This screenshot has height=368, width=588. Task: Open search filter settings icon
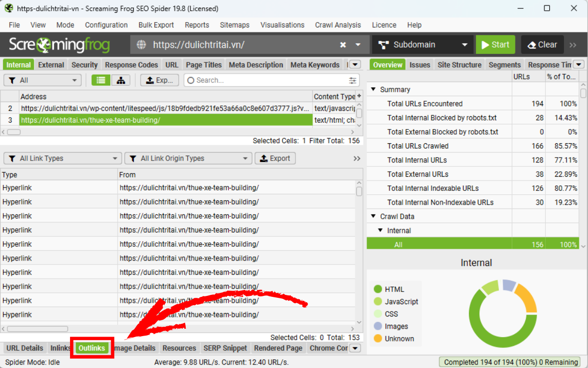click(352, 80)
